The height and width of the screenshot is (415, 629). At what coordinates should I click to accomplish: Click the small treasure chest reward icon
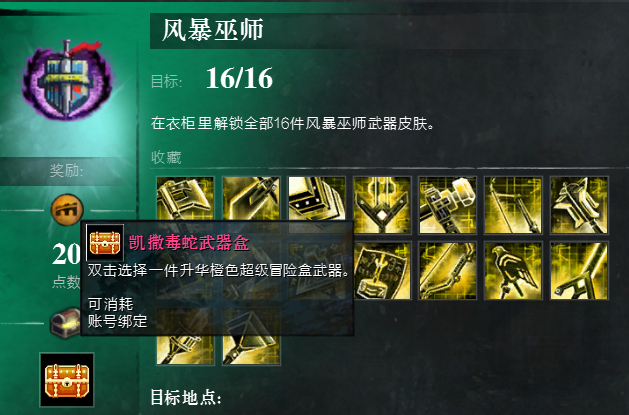click(x=65, y=323)
